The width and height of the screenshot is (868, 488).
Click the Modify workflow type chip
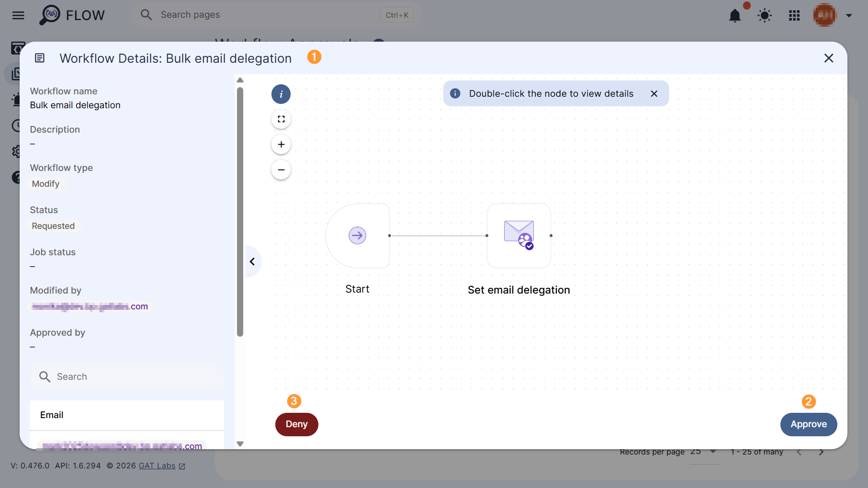45,184
